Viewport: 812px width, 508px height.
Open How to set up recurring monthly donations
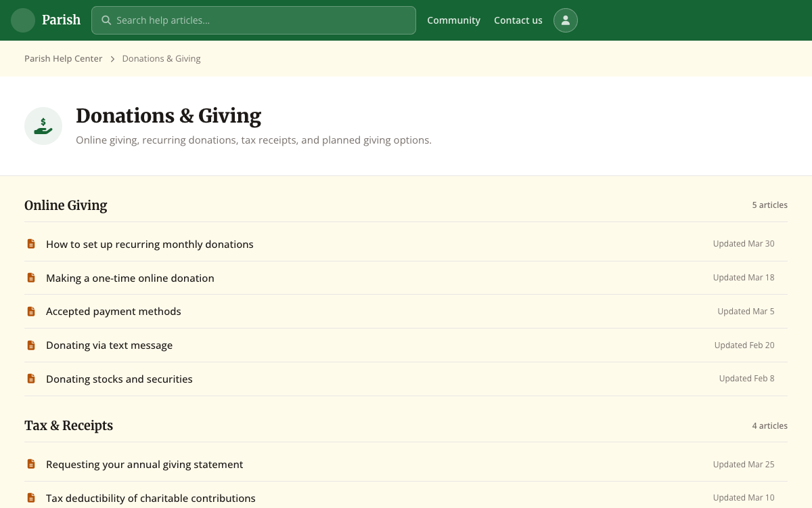(150, 244)
